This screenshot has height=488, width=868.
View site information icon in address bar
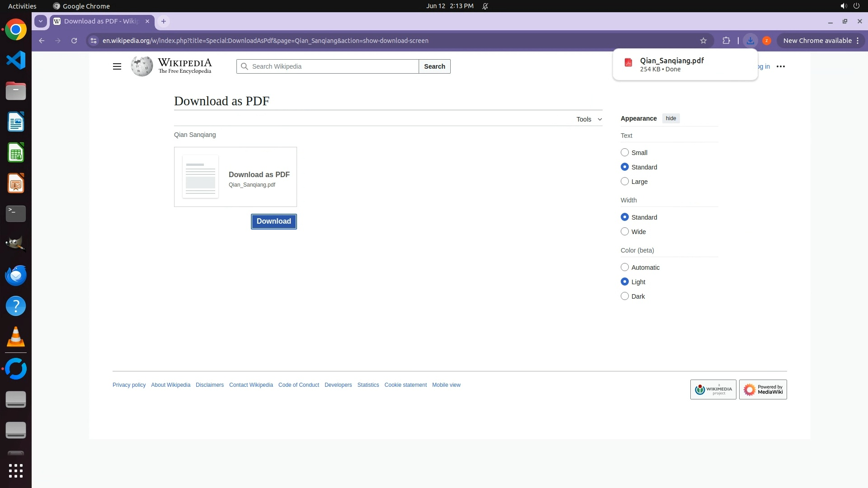(x=94, y=41)
